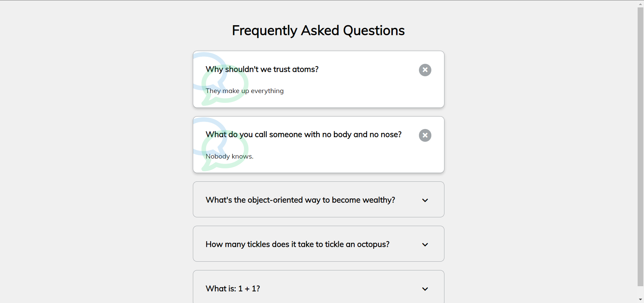Image resolution: width=644 pixels, height=303 pixels.
Task: Open the 'What is: 1 + 1?' card
Action: pos(319,287)
